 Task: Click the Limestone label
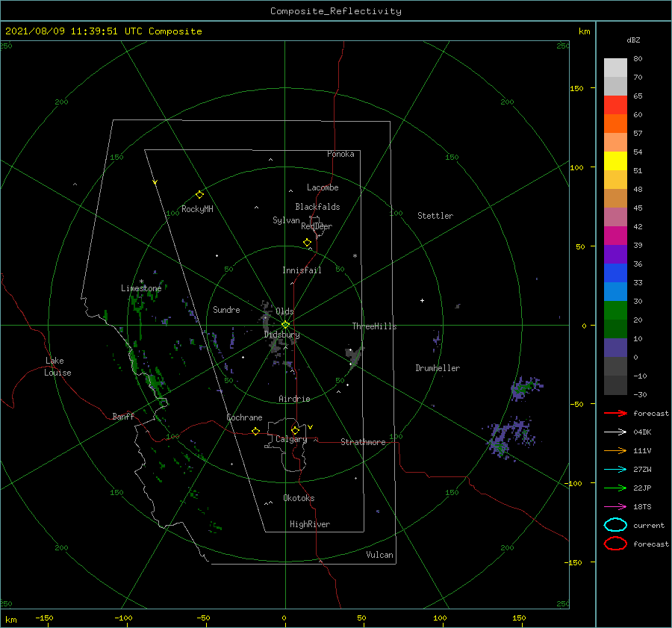(141, 288)
